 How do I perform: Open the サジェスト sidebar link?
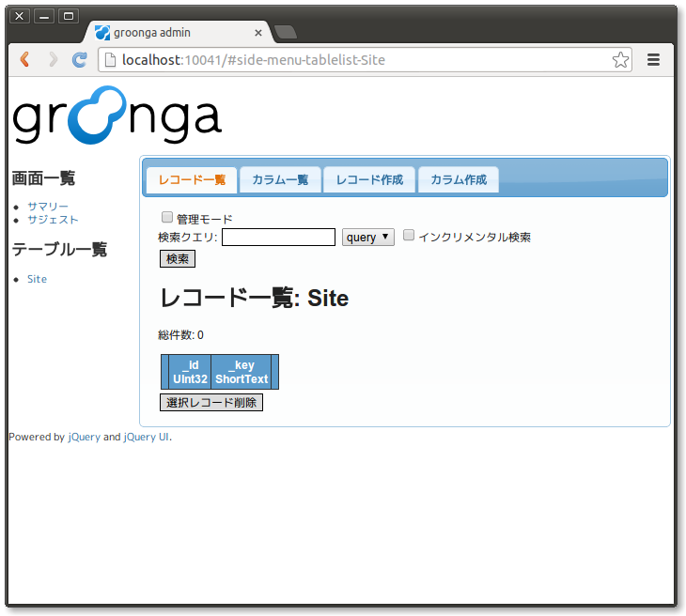coord(53,220)
